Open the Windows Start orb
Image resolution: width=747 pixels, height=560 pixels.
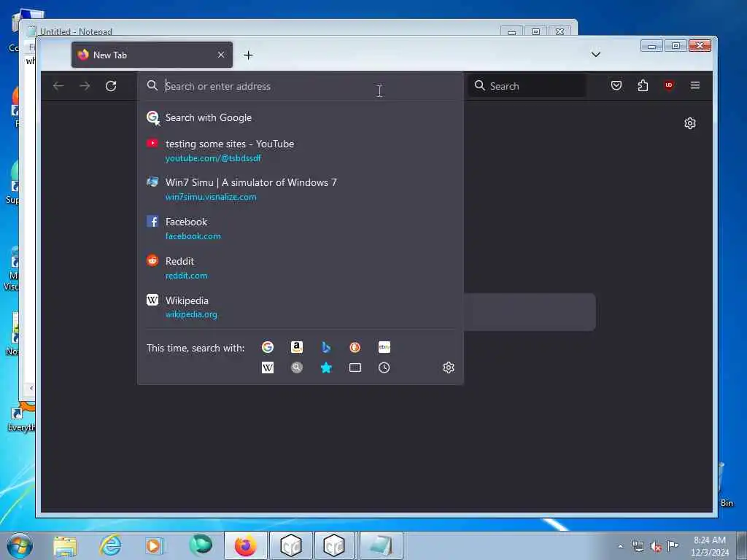[x=20, y=545]
